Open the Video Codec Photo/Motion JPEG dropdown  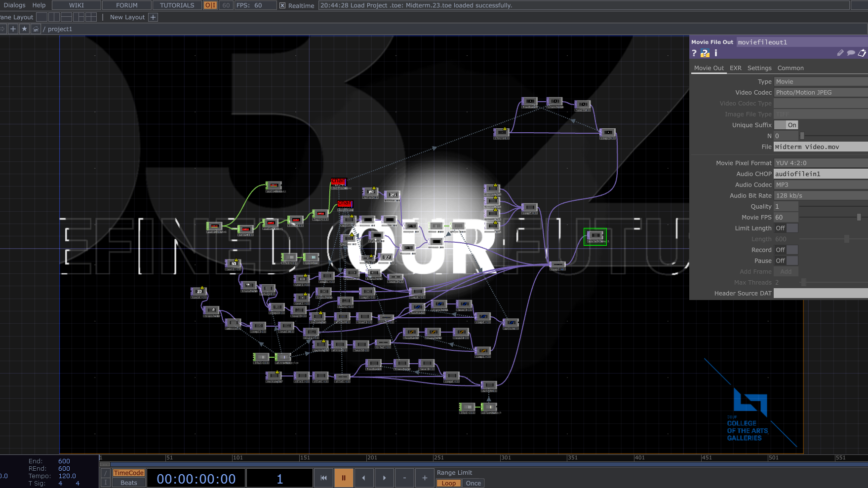pyautogui.click(x=821, y=93)
